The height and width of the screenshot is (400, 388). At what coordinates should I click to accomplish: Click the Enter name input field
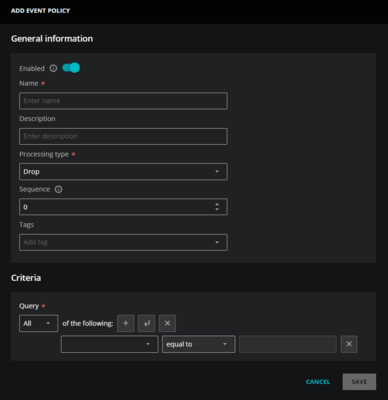[x=123, y=101]
